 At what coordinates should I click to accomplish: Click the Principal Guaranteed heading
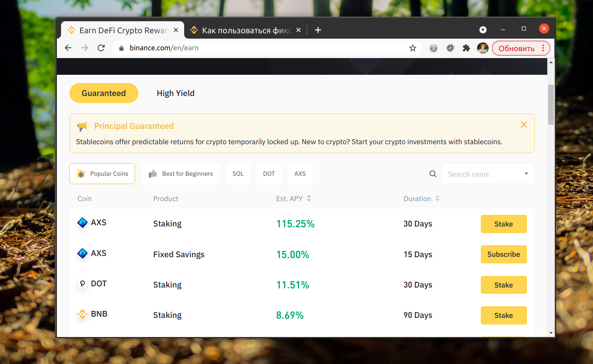[134, 126]
